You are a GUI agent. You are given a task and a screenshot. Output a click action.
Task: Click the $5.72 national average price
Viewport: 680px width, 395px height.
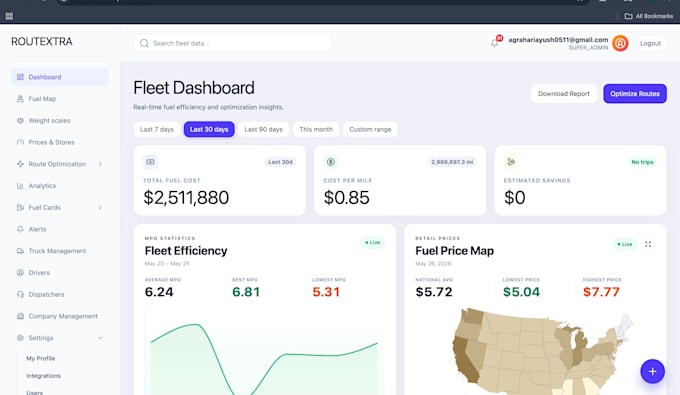[434, 292]
